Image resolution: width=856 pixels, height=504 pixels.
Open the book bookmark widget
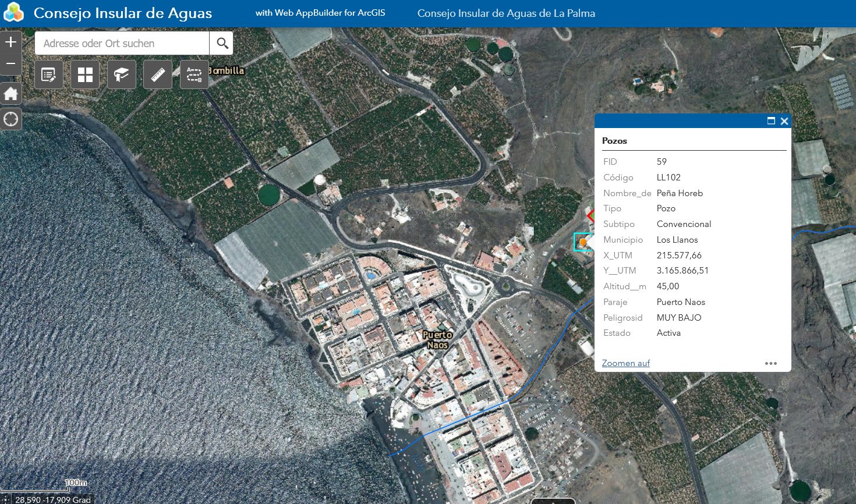click(x=121, y=74)
